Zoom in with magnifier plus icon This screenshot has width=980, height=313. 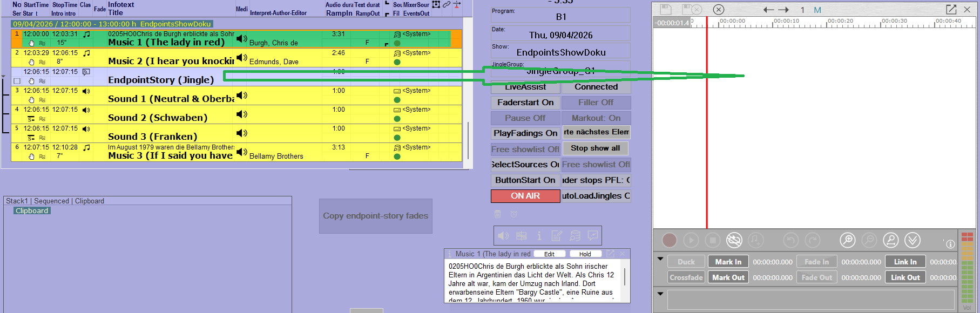tap(848, 240)
